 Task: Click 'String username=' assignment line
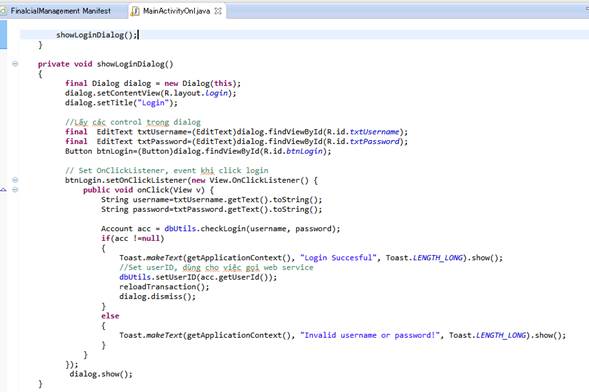(x=211, y=200)
